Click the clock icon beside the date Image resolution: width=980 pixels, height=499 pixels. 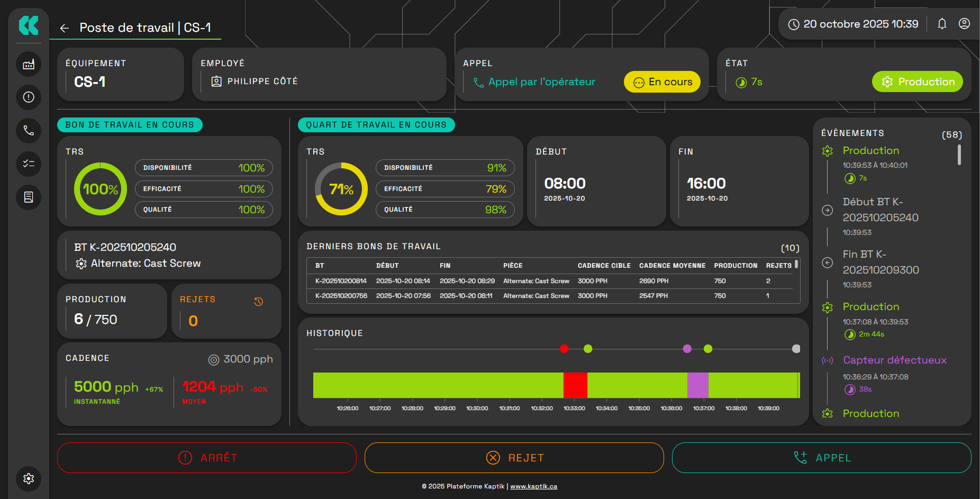794,24
